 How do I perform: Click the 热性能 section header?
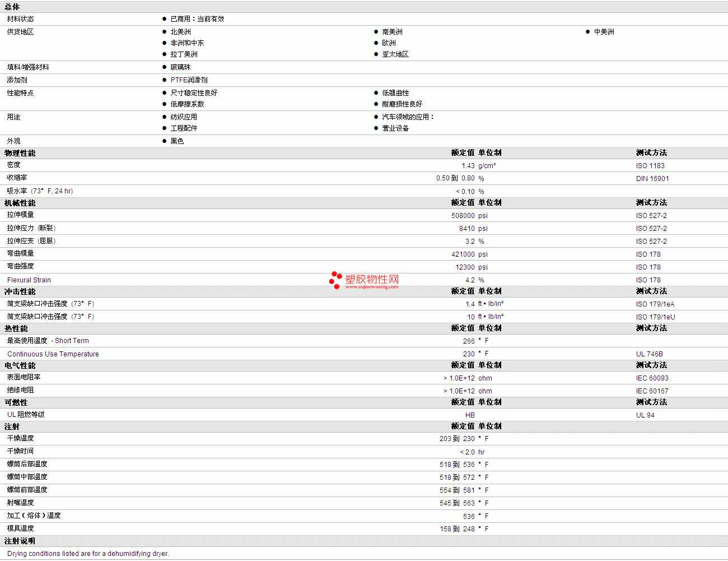coord(16,328)
